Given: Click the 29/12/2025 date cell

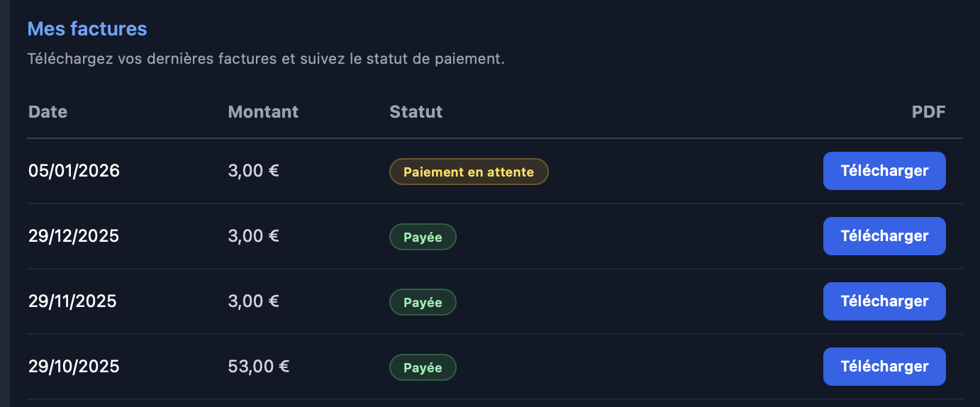Looking at the screenshot, I should (x=74, y=236).
